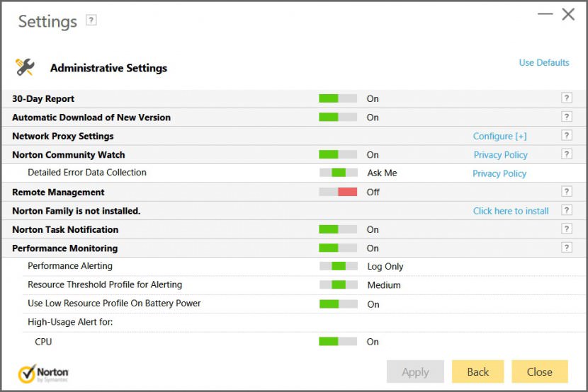Disable CPU high-usage alert toggle
The height and width of the screenshot is (392, 588).
point(338,342)
